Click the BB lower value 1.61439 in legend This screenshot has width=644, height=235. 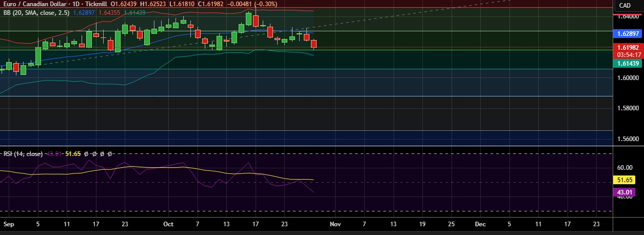coord(134,12)
